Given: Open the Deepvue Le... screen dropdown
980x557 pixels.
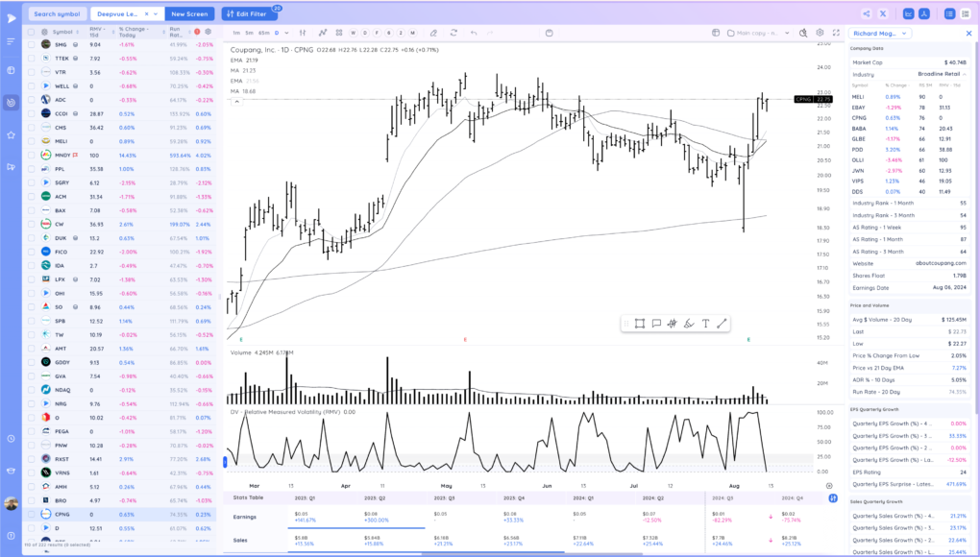Looking at the screenshot, I should 125,13.
